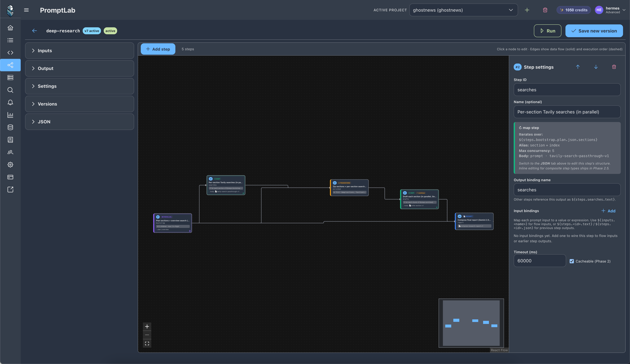
Task: Open the settings gear sidebar icon
Action: pyautogui.click(x=10, y=165)
